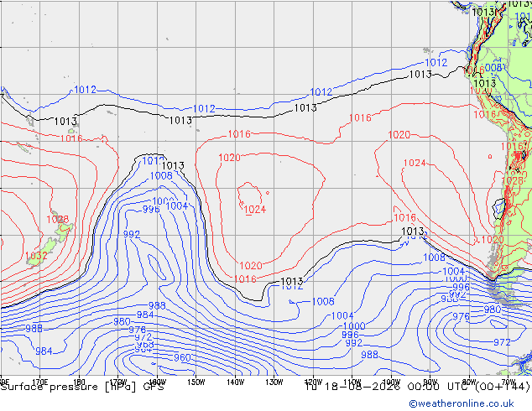532x411 pixels.
Task: Click the 'Tu 18-08-2026 00:00 UTC (00+144)' timestamp
Action: pos(417,387)
